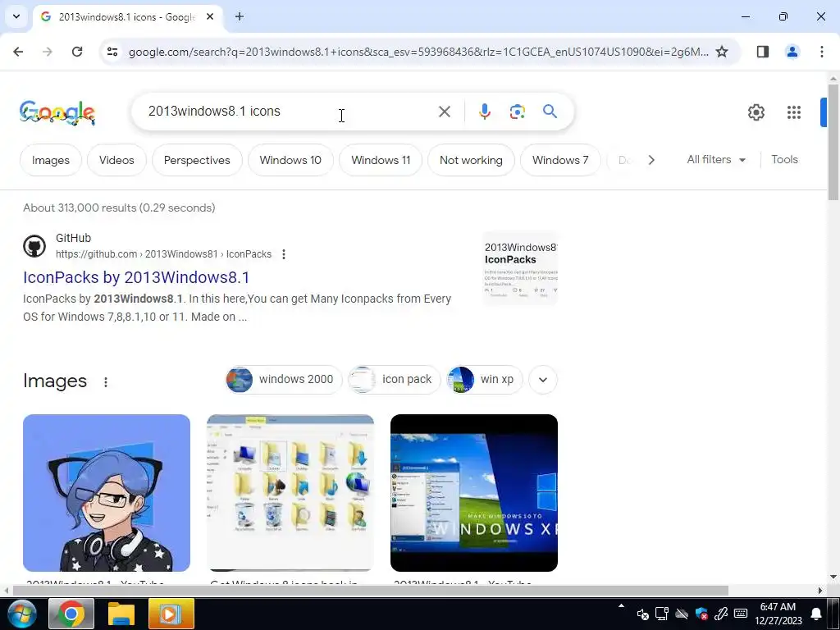The image size is (840, 630).
Task: Switch to Perspectives filter
Action: [x=197, y=160]
